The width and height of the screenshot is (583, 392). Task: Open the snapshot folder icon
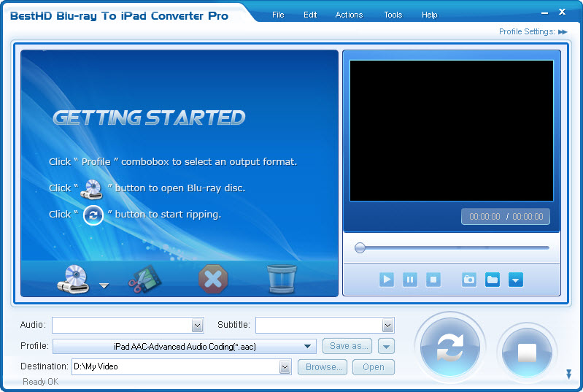[x=493, y=280]
